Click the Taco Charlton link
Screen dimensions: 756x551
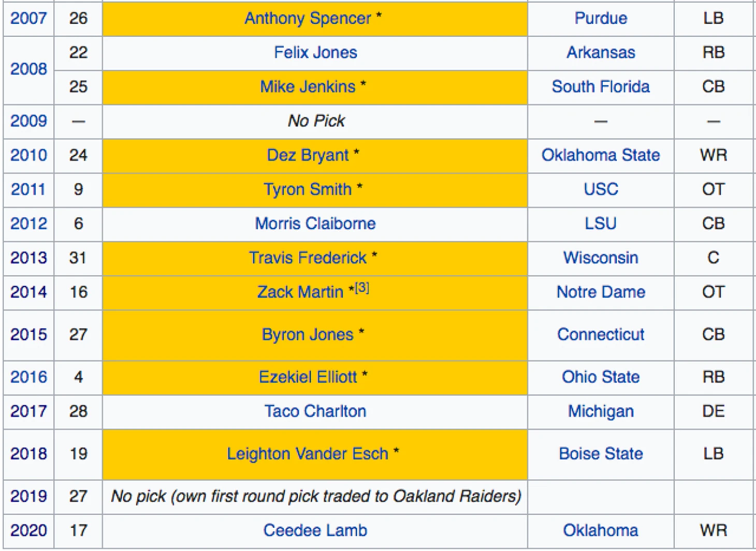[x=315, y=411]
